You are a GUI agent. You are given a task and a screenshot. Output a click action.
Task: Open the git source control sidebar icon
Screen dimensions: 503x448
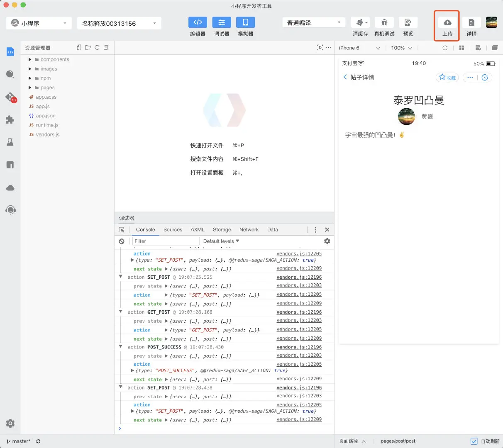coord(10,97)
